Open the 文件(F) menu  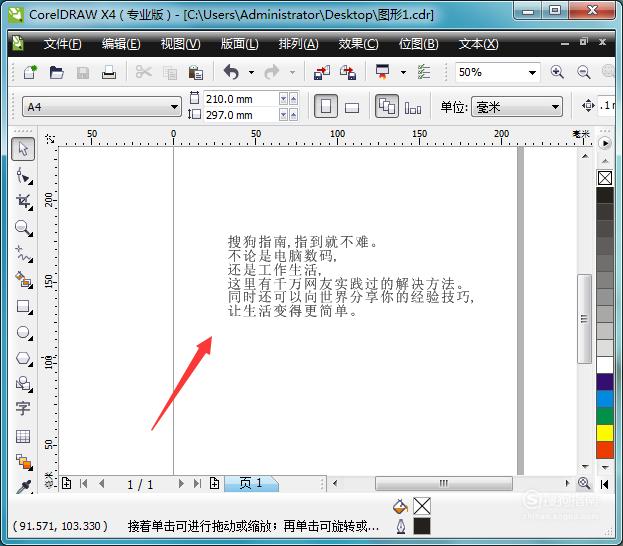pos(62,44)
